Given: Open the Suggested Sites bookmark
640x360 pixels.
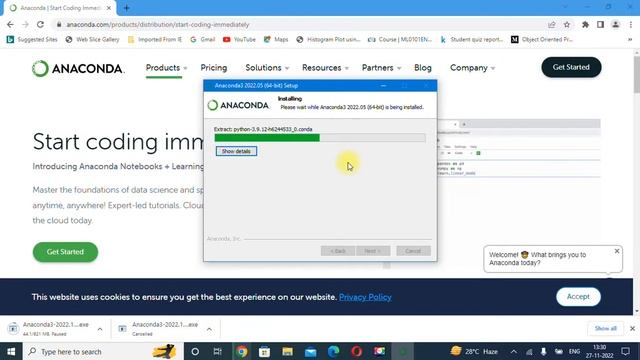Looking at the screenshot, I should pos(32,40).
